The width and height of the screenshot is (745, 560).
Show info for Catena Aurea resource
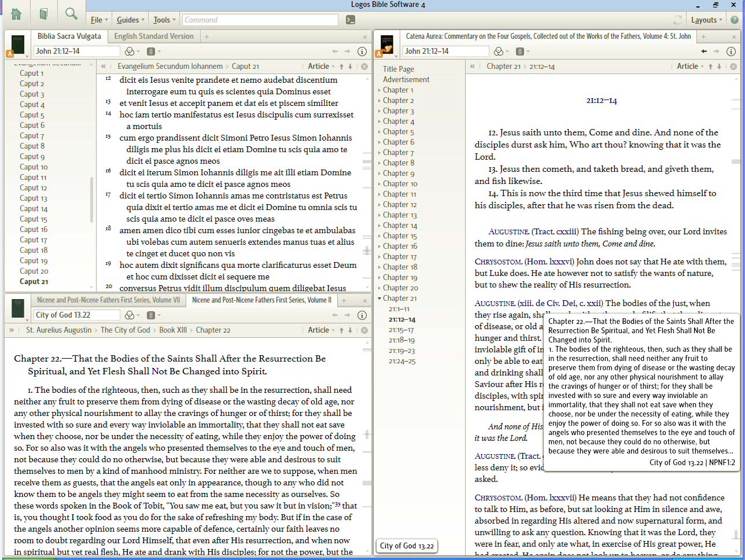[731, 51]
